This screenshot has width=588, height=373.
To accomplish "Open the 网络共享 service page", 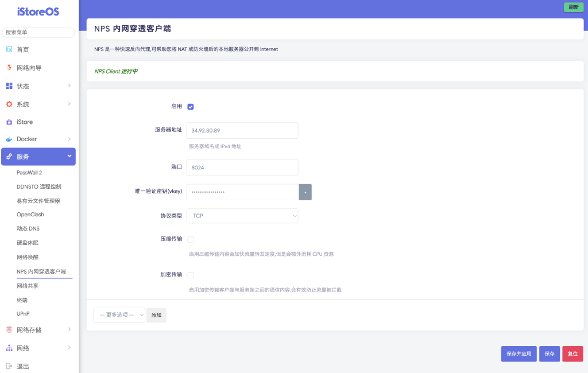I will coord(28,286).
